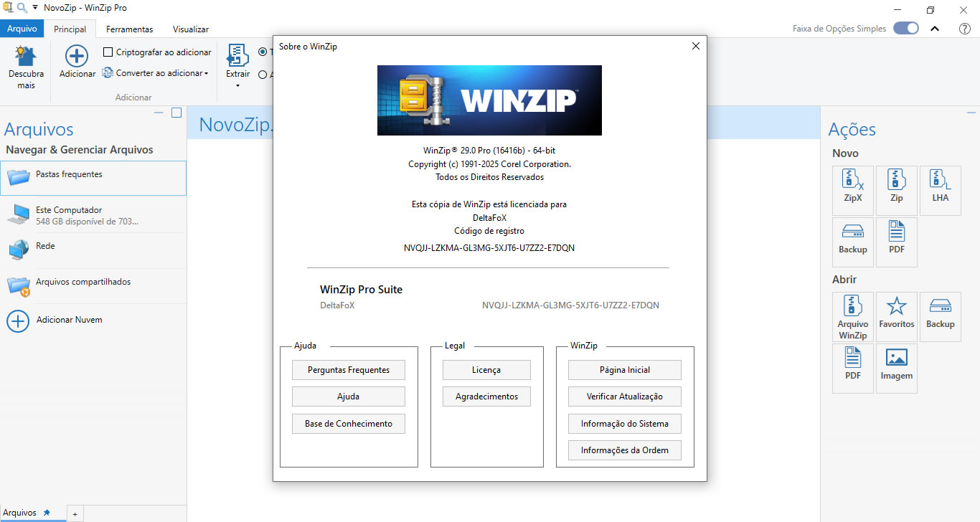Click the Adicionar plus icon in ribbon

click(x=77, y=56)
